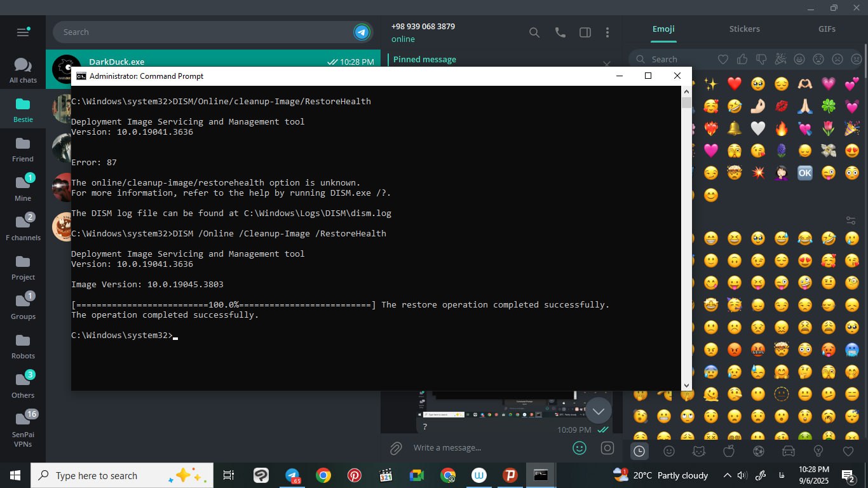Click the scroll-to-bottom chevron button
868x488 pixels.
[x=598, y=411]
